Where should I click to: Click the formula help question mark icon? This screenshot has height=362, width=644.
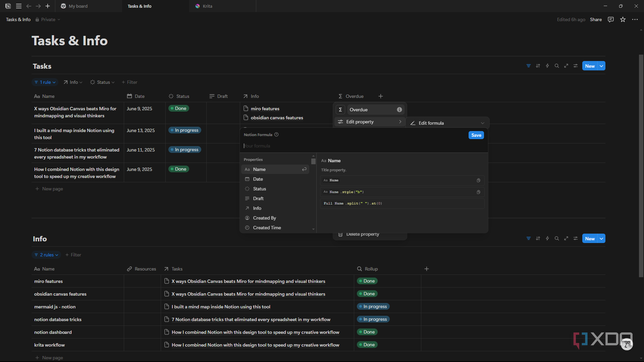click(x=276, y=135)
